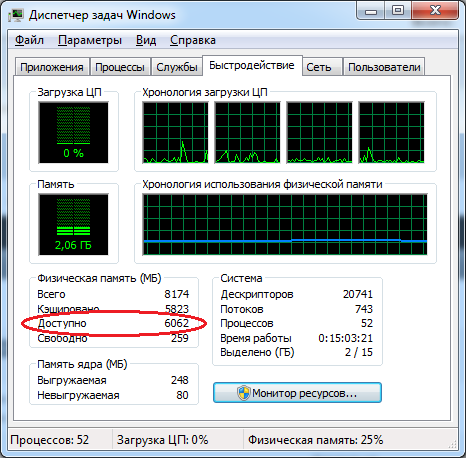Click the Task Manager title bar icon

[x=16, y=16]
